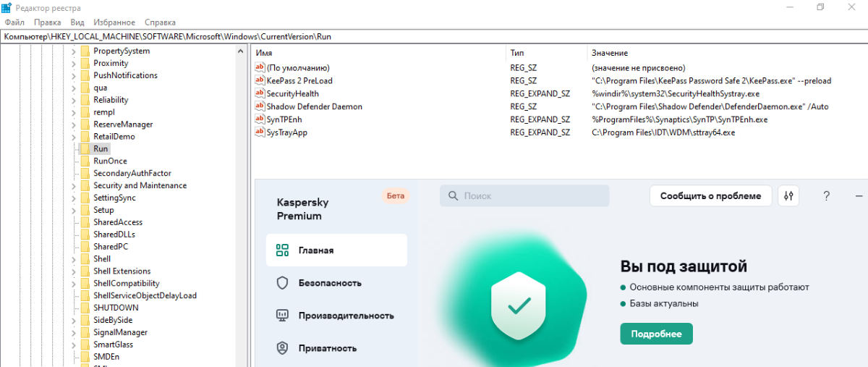The height and width of the screenshot is (367, 868).
Task: Expand the Setup registry key
Action: pyautogui.click(x=74, y=210)
